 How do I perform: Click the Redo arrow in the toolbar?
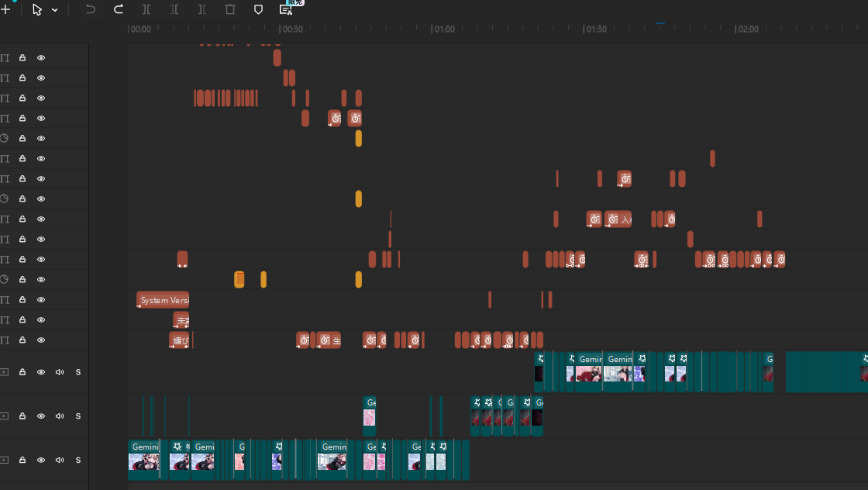pyautogui.click(x=119, y=9)
